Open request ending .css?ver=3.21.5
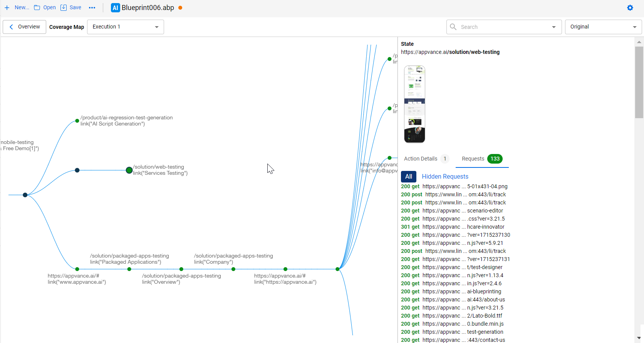This screenshot has height=343, width=644. (x=453, y=219)
